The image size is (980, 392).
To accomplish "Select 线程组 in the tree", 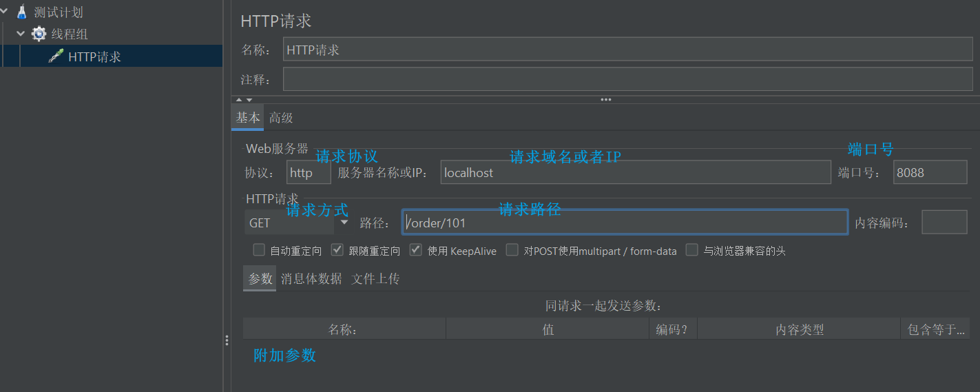I will click(x=70, y=34).
